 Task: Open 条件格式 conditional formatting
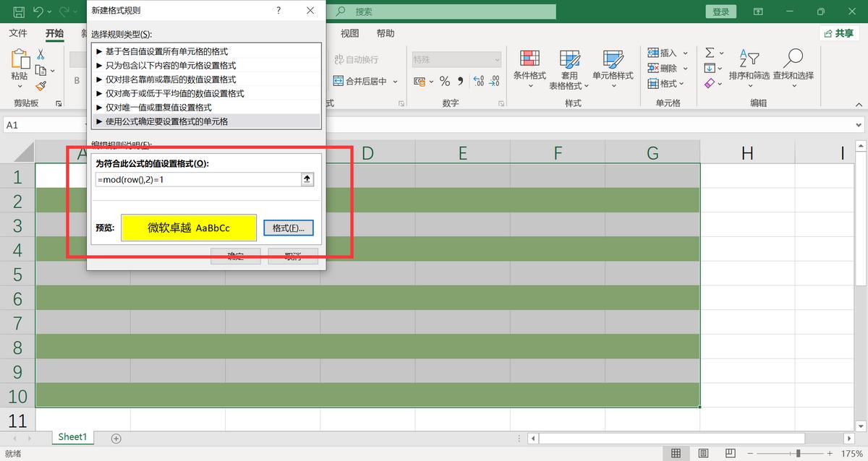(x=529, y=70)
